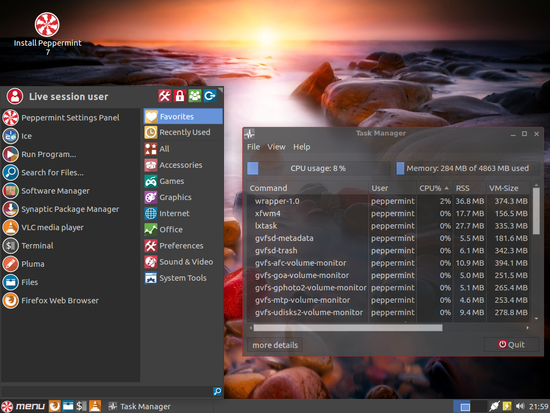Switch users via the green people icon
The width and height of the screenshot is (550, 413).
(x=195, y=96)
